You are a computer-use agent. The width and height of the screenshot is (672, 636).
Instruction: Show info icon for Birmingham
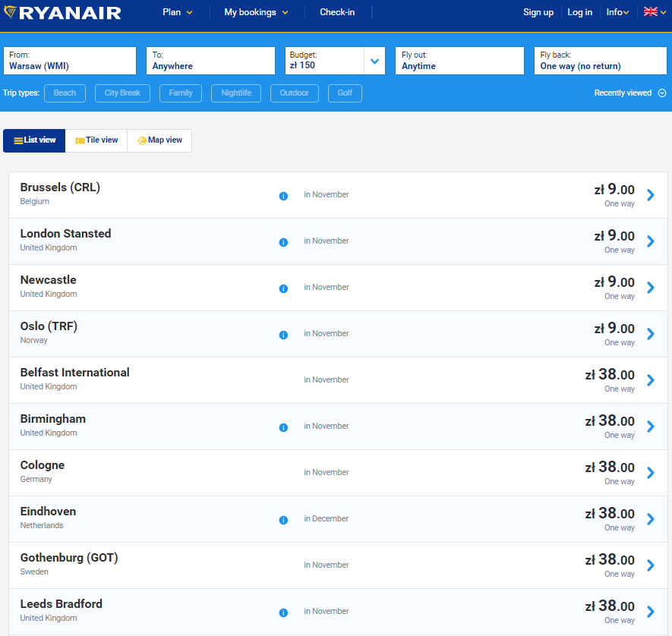pos(283,427)
